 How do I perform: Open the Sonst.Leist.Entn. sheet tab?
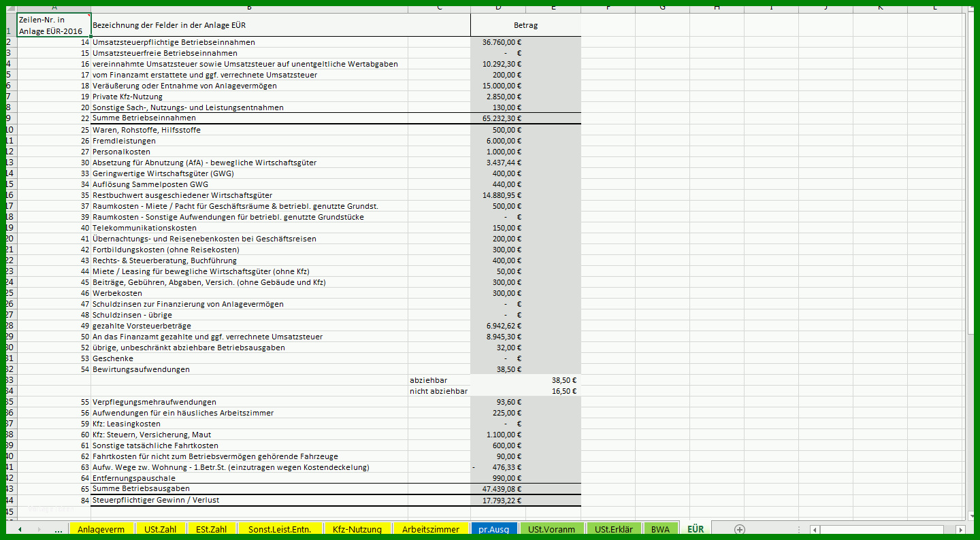[x=280, y=529]
